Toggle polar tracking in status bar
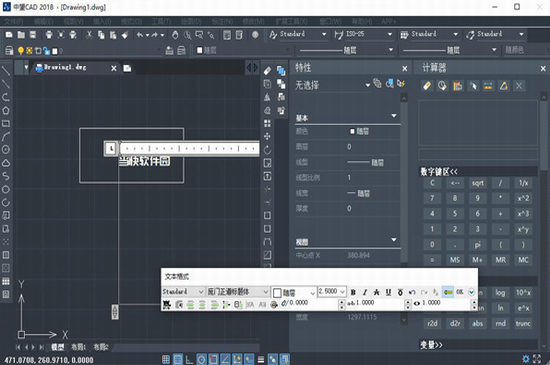Image resolution: width=550 pixels, height=365 pixels. coord(201,359)
